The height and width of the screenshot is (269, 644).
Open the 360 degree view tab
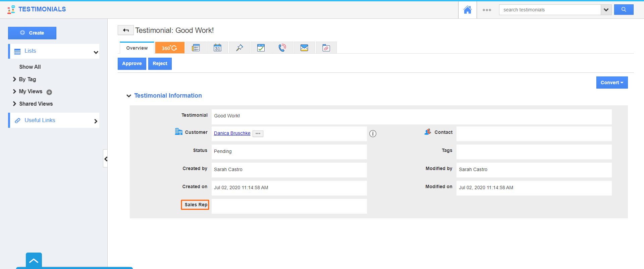(x=170, y=48)
